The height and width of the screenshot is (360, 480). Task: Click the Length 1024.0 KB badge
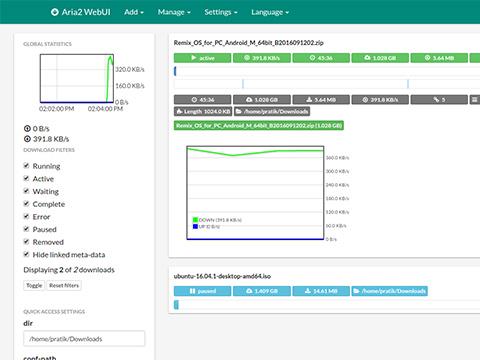[203, 111]
